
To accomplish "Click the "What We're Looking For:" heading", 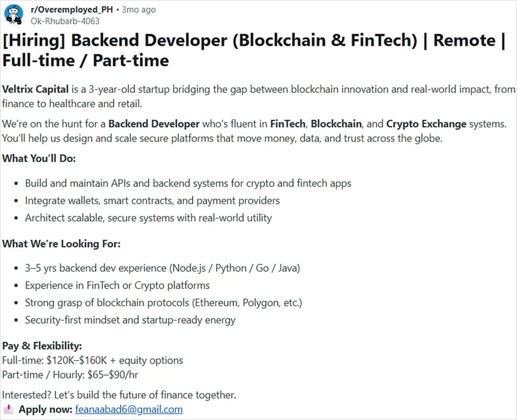I will 61,243.
